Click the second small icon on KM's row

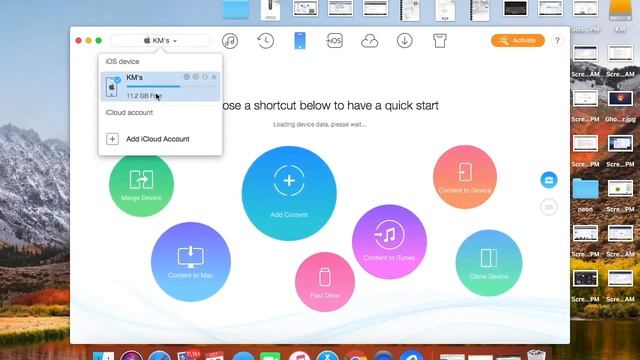196,77
